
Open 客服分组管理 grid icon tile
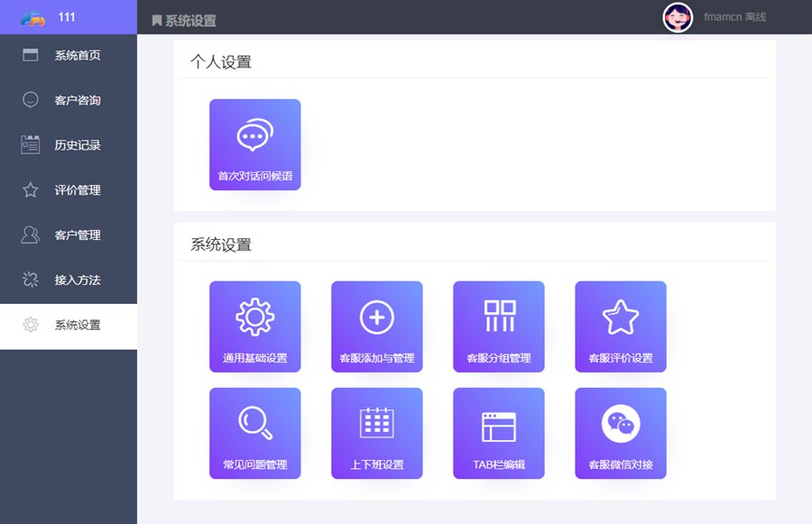point(498,326)
